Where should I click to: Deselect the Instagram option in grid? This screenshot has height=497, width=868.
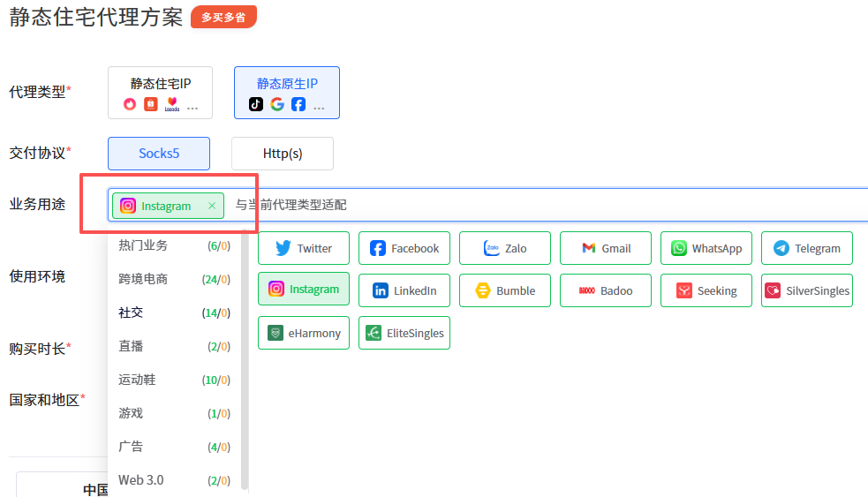pos(304,289)
